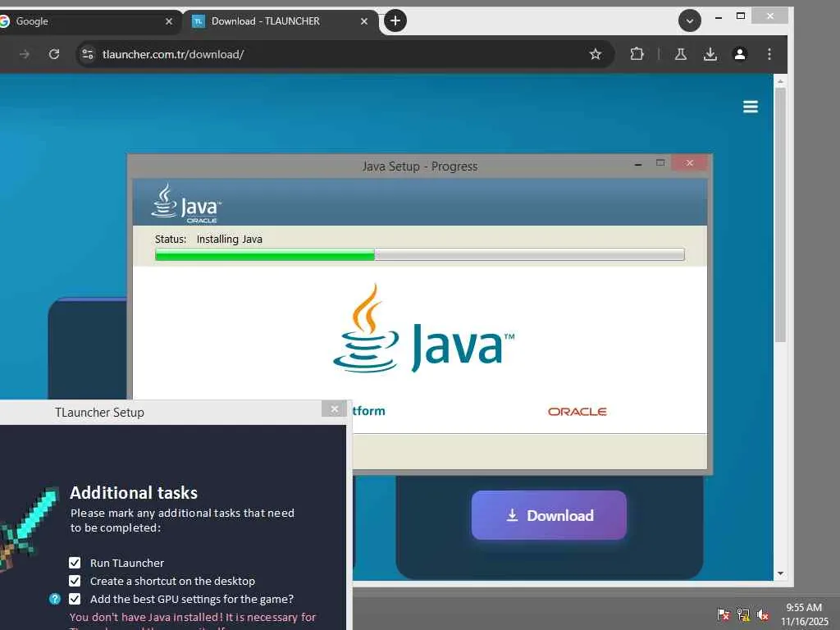View site information icon in address bar
Screen dimensions: 840x630
[88, 54]
